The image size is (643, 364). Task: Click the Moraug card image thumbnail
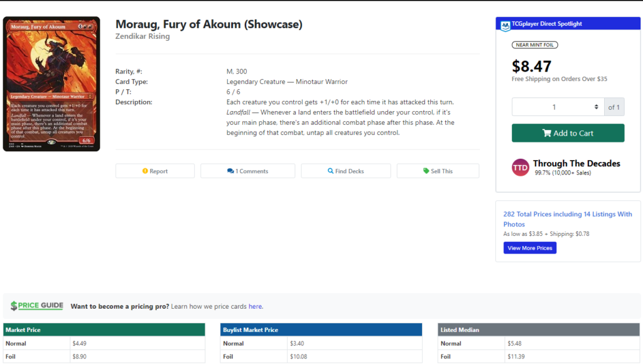click(x=51, y=84)
